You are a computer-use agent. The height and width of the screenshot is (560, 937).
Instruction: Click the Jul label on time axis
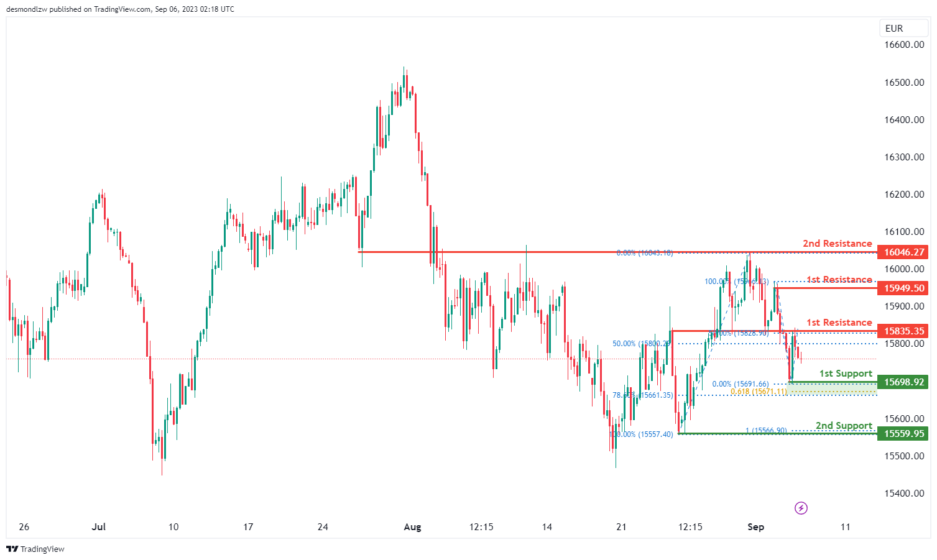pos(98,527)
